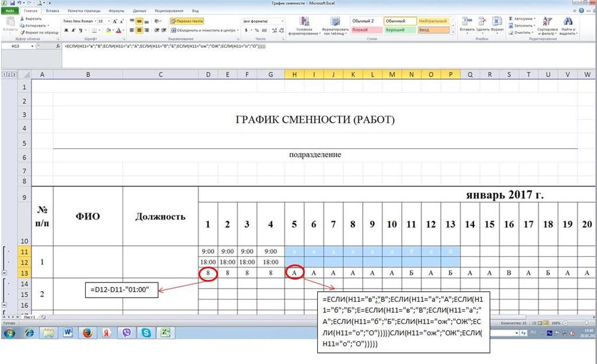The height and width of the screenshot is (364, 597).
Task: Toggle italic К formatting
Action: click(73, 30)
